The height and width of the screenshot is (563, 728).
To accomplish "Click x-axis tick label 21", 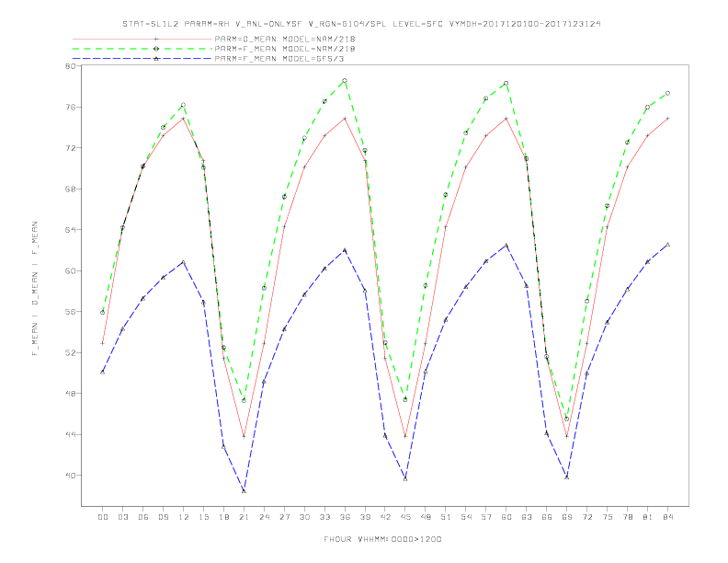I will (x=244, y=517).
